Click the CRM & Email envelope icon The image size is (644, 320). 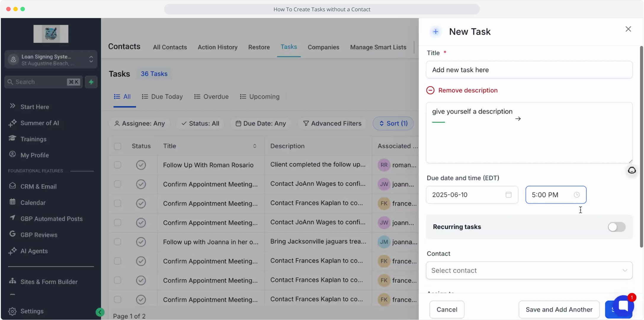pos(12,186)
